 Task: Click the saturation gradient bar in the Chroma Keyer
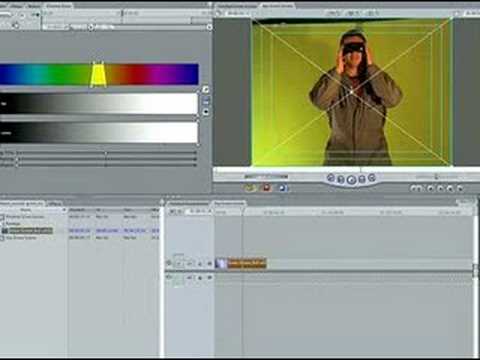[x=99, y=104]
